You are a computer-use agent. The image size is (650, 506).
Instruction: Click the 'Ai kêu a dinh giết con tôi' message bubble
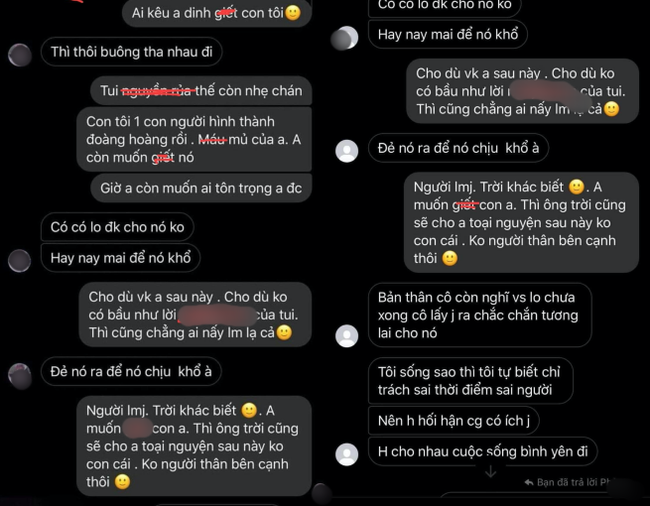[x=217, y=13]
